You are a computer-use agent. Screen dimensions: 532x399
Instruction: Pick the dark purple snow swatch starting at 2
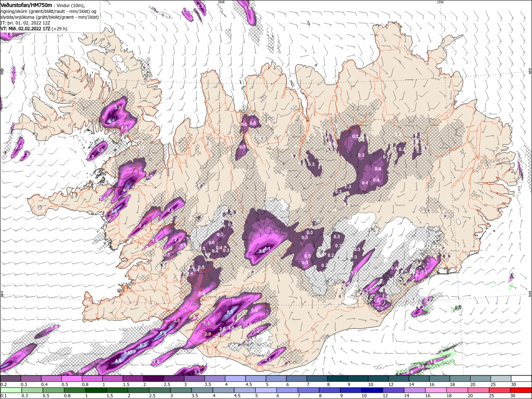click(x=153, y=379)
